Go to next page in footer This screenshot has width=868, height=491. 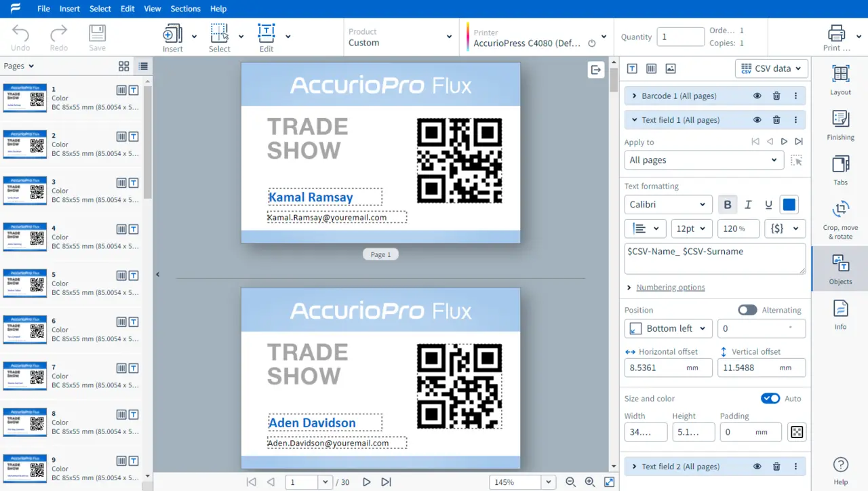pos(366,482)
